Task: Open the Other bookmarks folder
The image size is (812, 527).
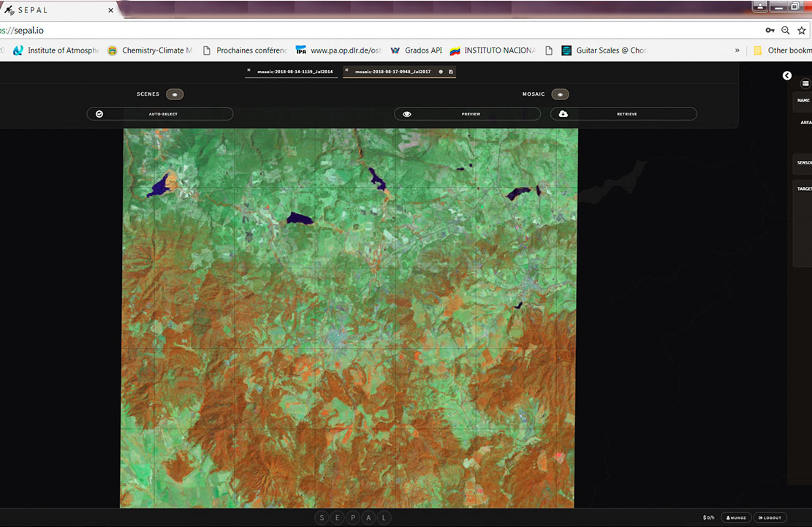Action: pyautogui.click(x=783, y=50)
